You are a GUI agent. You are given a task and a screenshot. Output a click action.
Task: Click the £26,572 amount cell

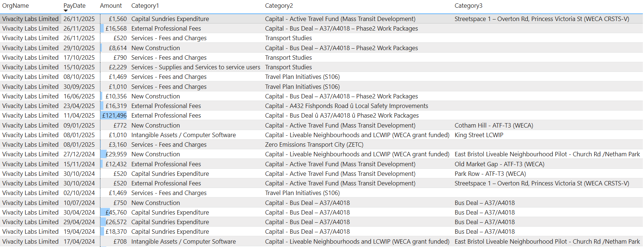pos(116,222)
